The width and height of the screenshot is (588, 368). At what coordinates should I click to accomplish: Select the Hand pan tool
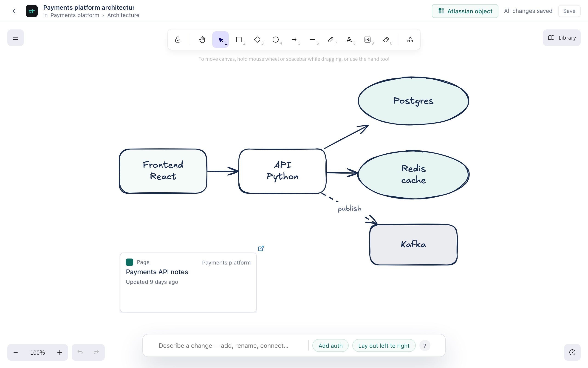202,40
